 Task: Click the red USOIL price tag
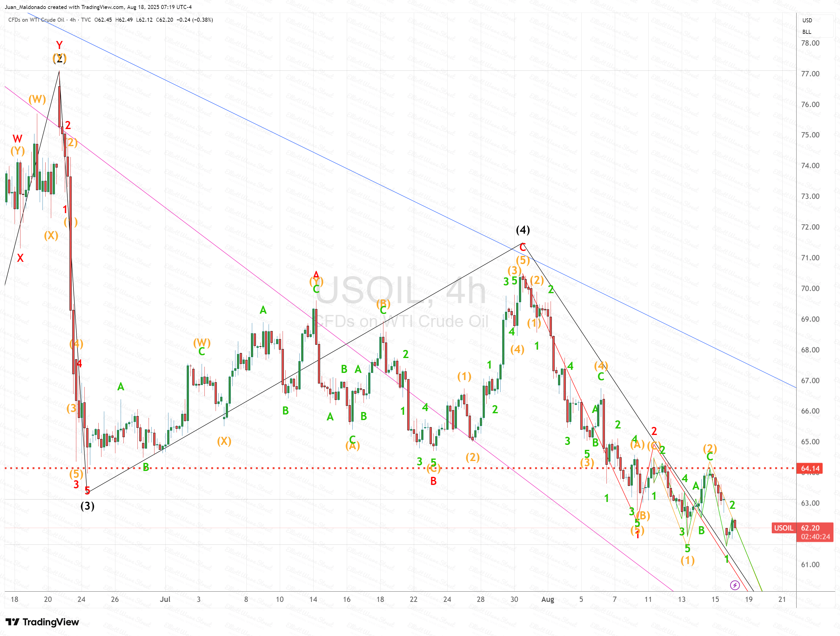[x=784, y=528]
